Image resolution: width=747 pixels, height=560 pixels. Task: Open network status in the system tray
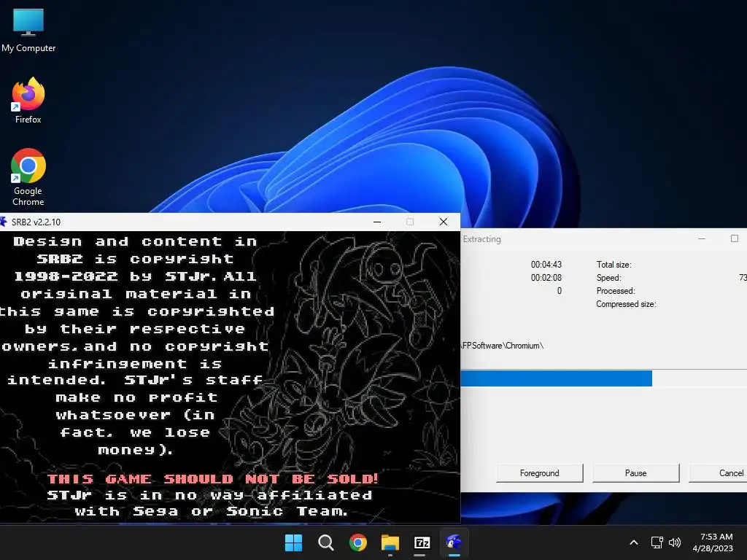(657, 542)
